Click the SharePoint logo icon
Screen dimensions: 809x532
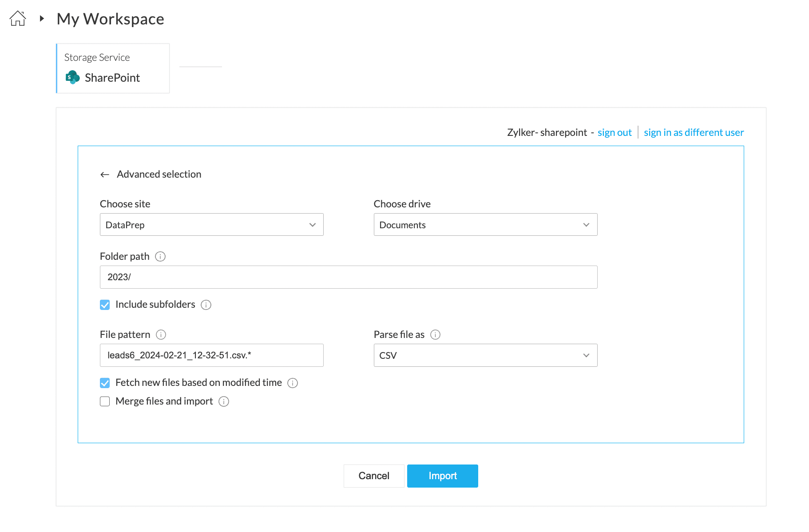[x=72, y=77]
